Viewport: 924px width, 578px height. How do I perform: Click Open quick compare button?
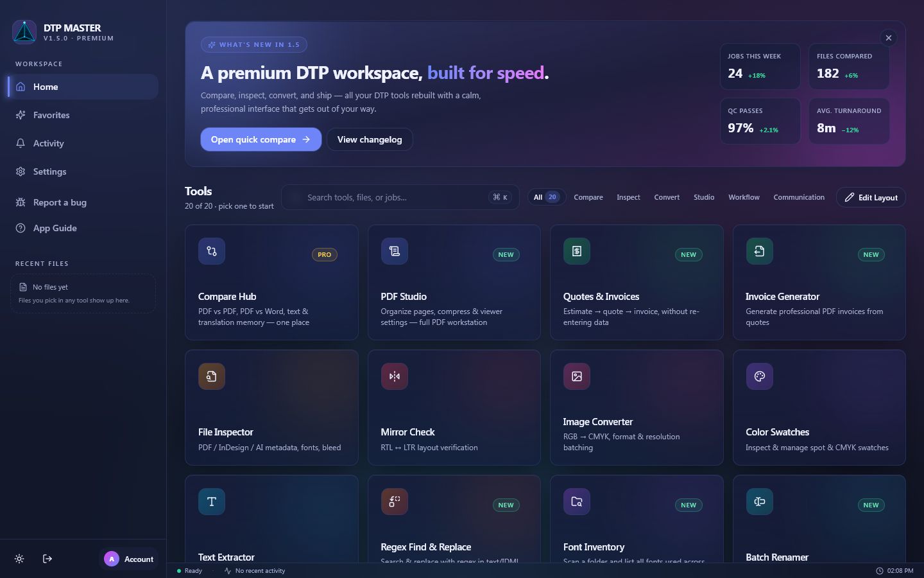click(x=261, y=139)
